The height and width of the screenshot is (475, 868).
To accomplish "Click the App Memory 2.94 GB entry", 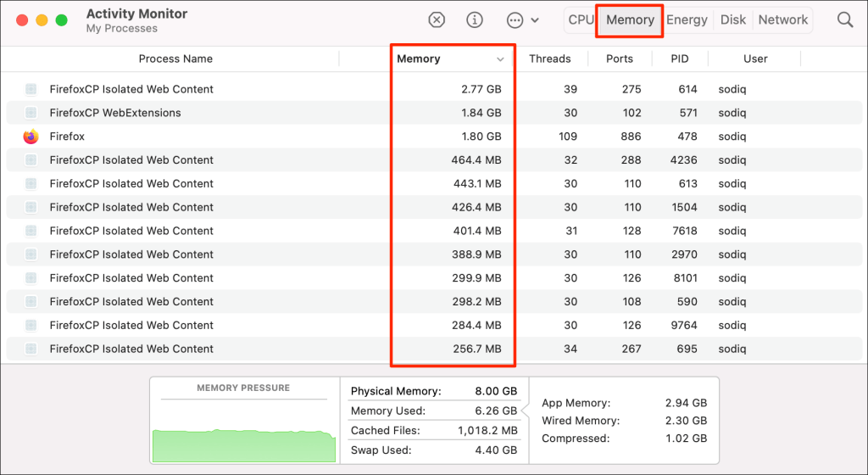I will [624, 403].
